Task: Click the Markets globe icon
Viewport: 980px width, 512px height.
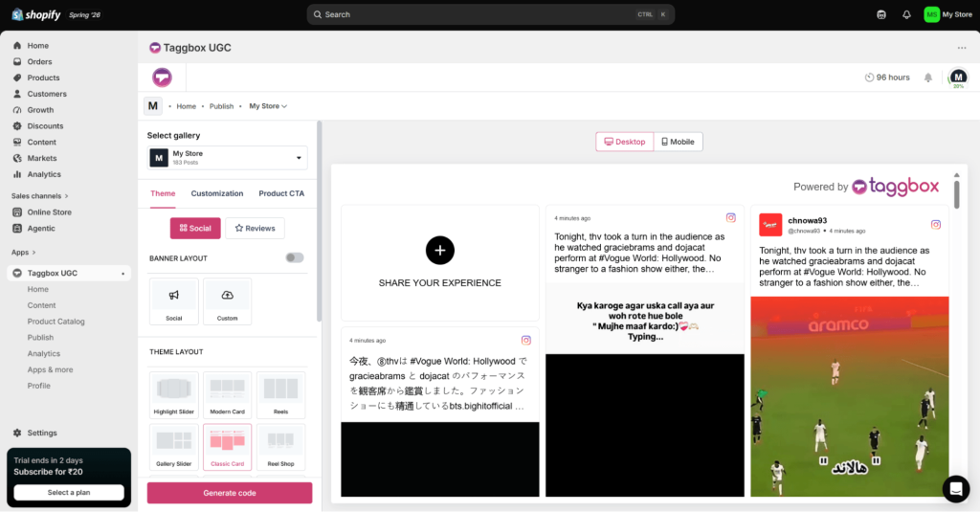Action: (x=17, y=158)
